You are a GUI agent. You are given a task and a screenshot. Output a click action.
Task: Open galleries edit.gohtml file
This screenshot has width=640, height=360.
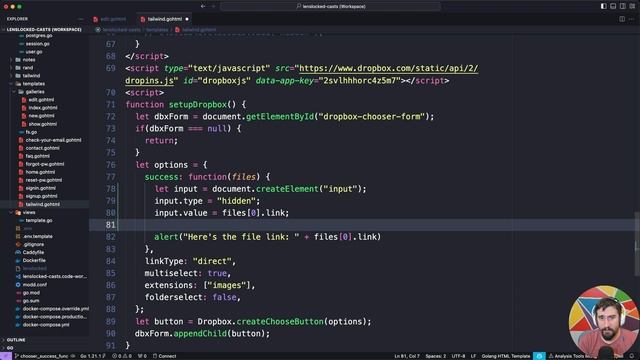41,100
